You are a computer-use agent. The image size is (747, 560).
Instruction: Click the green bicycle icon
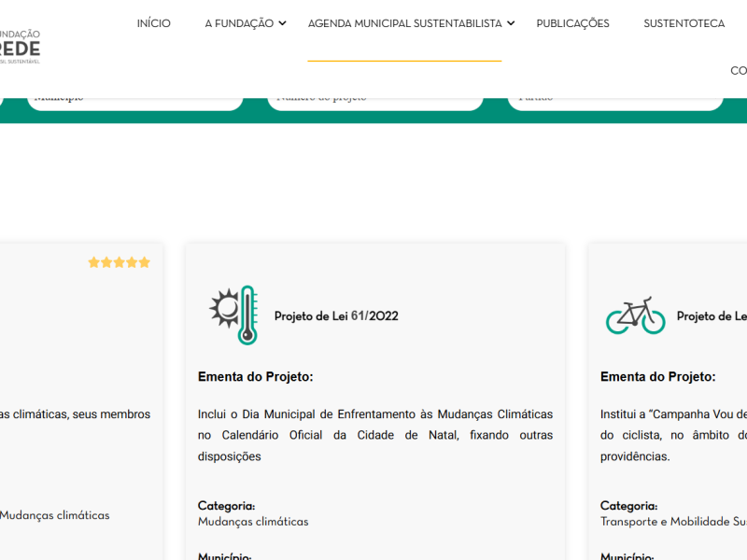tap(635, 315)
